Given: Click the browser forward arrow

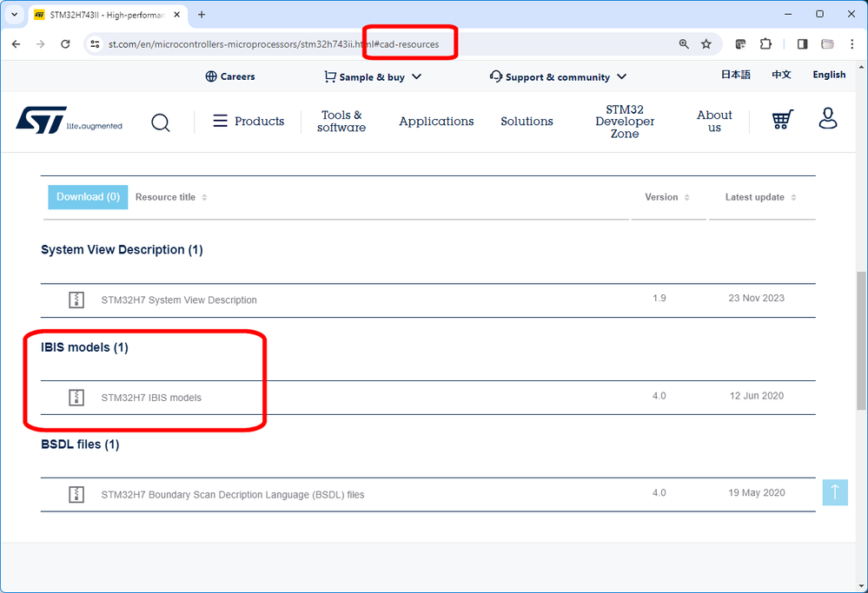Looking at the screenshot, I should [x=41, y=44].
